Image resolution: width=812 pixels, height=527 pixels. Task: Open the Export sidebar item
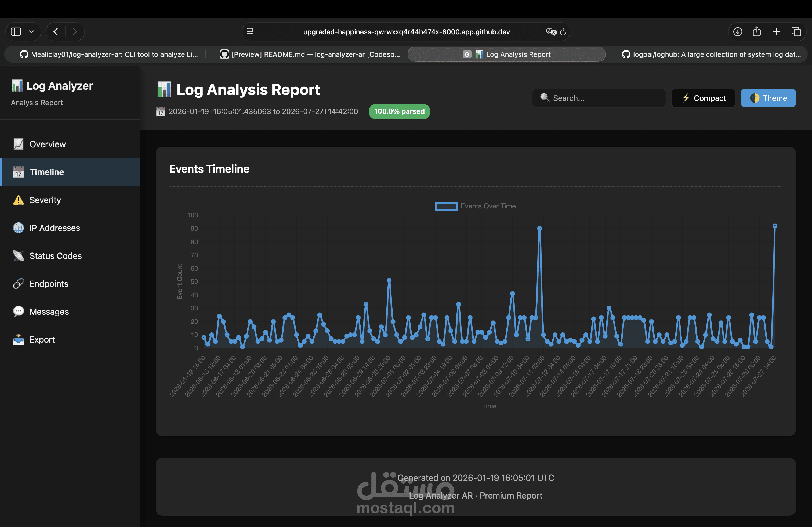click(x=42, y=340)
